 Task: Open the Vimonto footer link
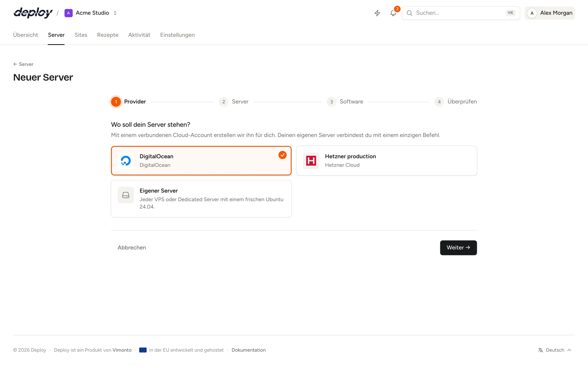click(x=122, y=350)
